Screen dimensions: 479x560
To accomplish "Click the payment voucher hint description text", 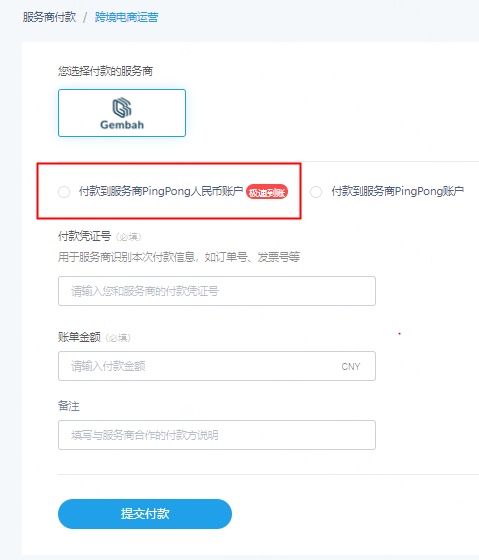I will pos(179,257).
